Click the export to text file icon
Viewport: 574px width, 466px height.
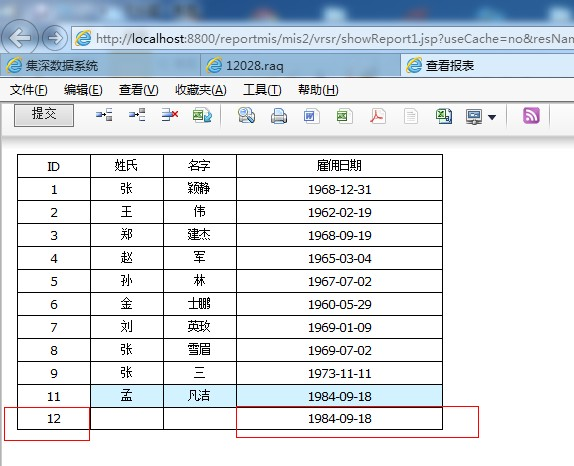point(411,116)
